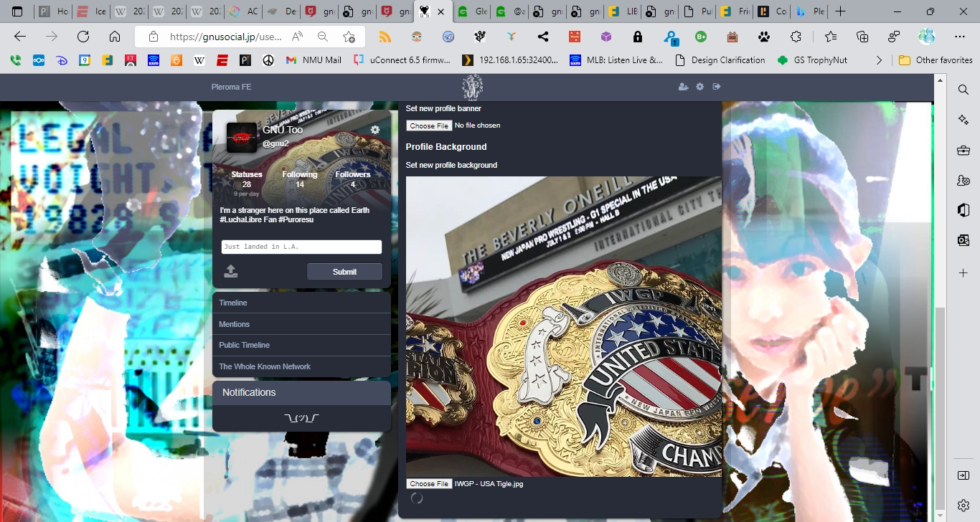The width and height of the screenshot is (980, 522).
Task: Click the status text input box
Action: click(301, 247)
